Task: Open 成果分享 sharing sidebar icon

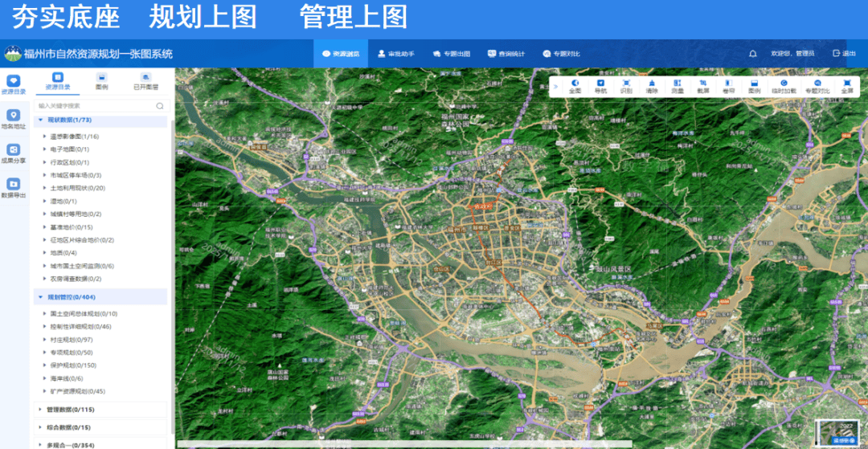Action: click(14, 153)
